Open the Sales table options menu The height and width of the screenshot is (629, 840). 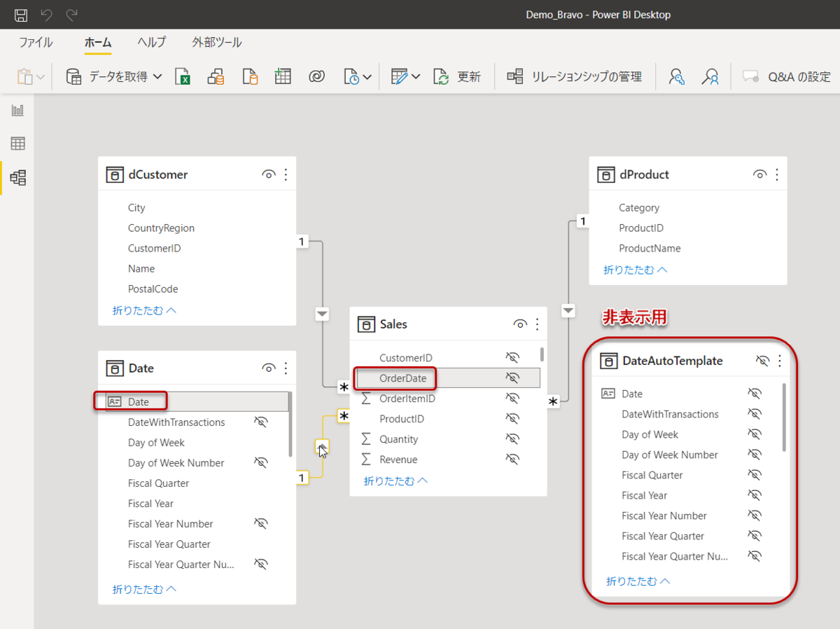538,324
